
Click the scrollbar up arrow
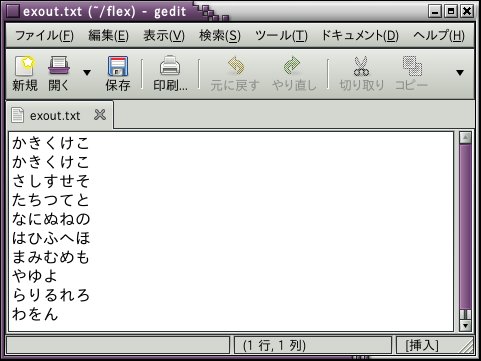(465, 137)
